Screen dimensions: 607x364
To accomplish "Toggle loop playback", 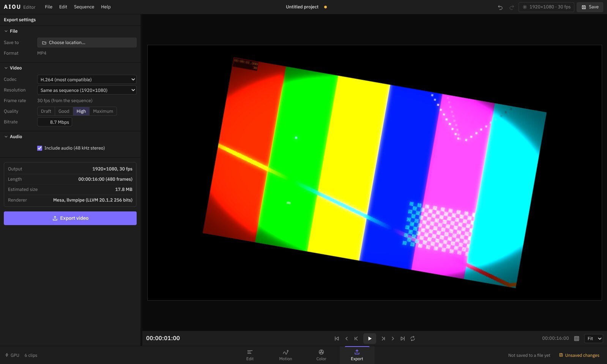I will pos(413,339).
